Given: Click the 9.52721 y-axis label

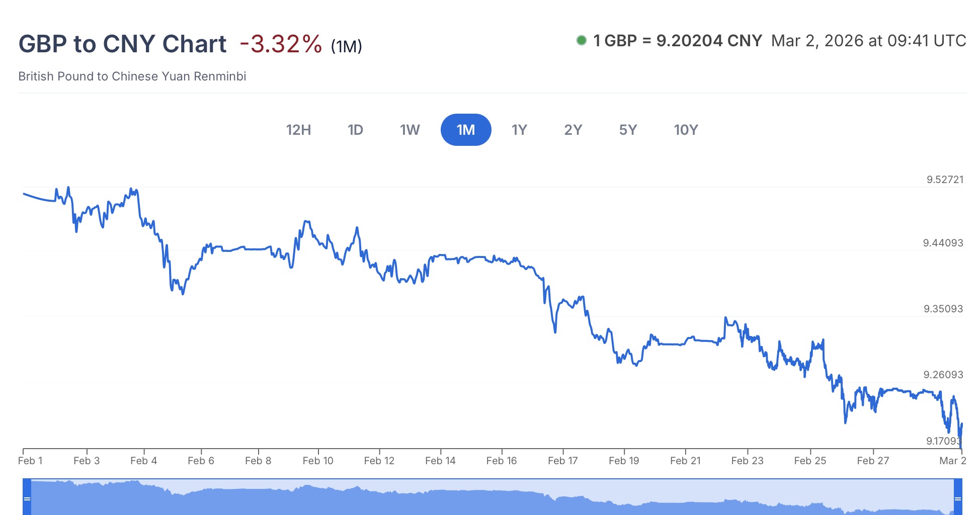Looking at the screenshot, I should 945,180.
